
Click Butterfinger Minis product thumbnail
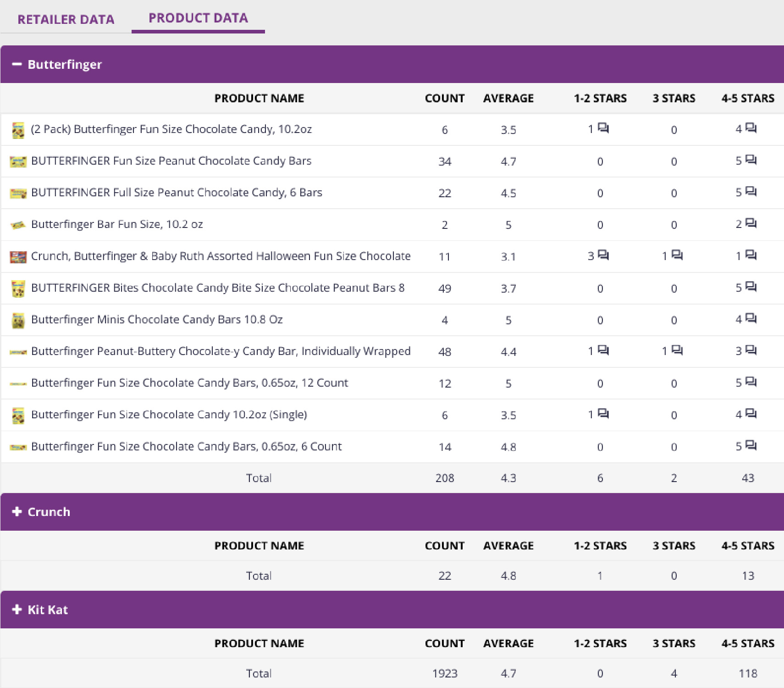point(18,321)
